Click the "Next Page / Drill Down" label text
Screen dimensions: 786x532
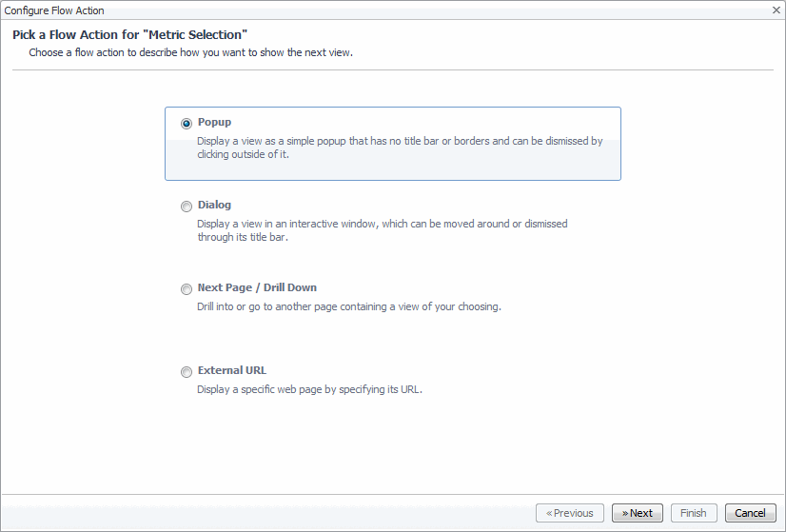click(257, 287)
